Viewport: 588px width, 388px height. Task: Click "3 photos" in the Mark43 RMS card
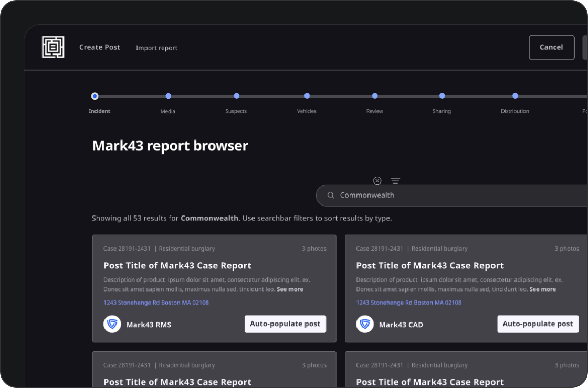(314, 249)
